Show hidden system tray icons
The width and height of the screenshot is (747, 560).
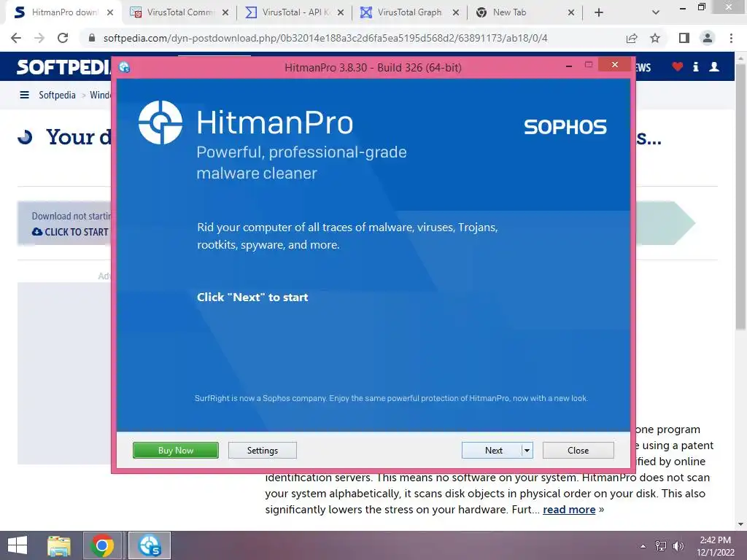point(643,546)
